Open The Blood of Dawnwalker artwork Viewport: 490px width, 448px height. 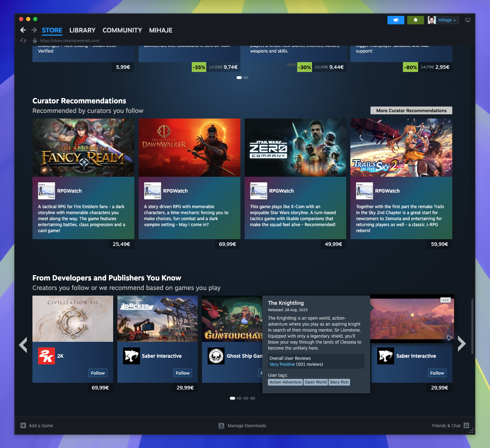tap(189, 147)
